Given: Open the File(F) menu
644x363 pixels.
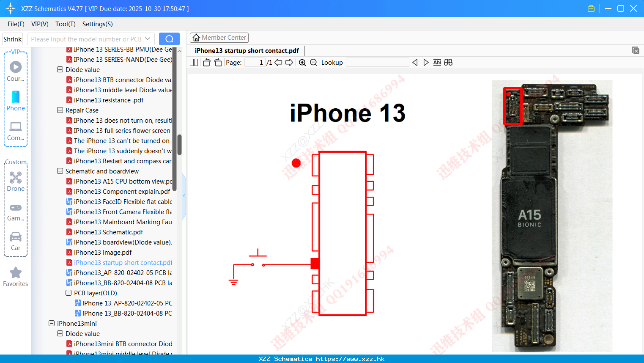Looking at the screenshot, I should click(x=16, y=24).
